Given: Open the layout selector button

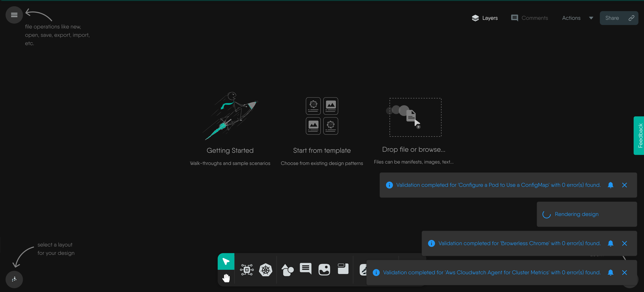Looking at the screenshot, I should (x=14, y=279).
